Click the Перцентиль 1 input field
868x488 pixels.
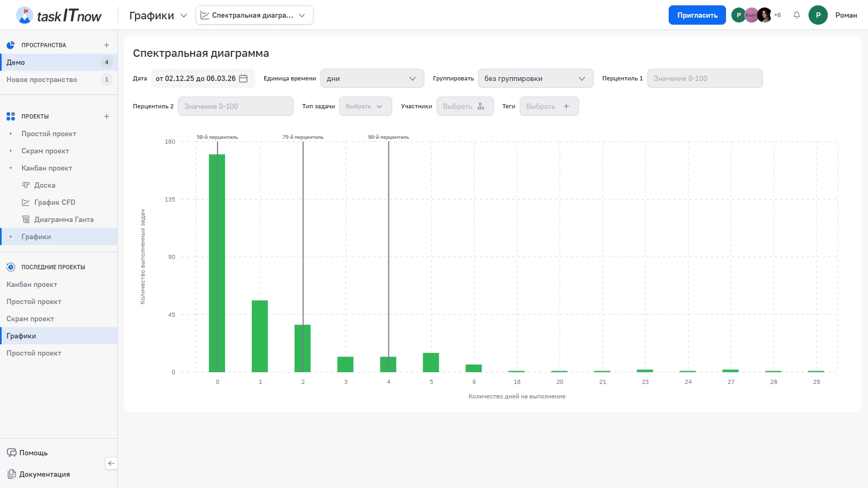coord(704,78)
